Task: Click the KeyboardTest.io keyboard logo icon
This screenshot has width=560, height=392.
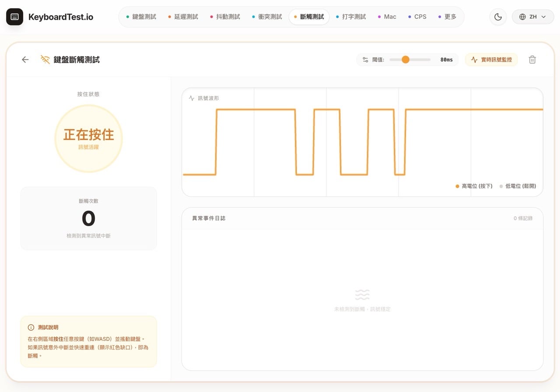Action: (14, 17)
